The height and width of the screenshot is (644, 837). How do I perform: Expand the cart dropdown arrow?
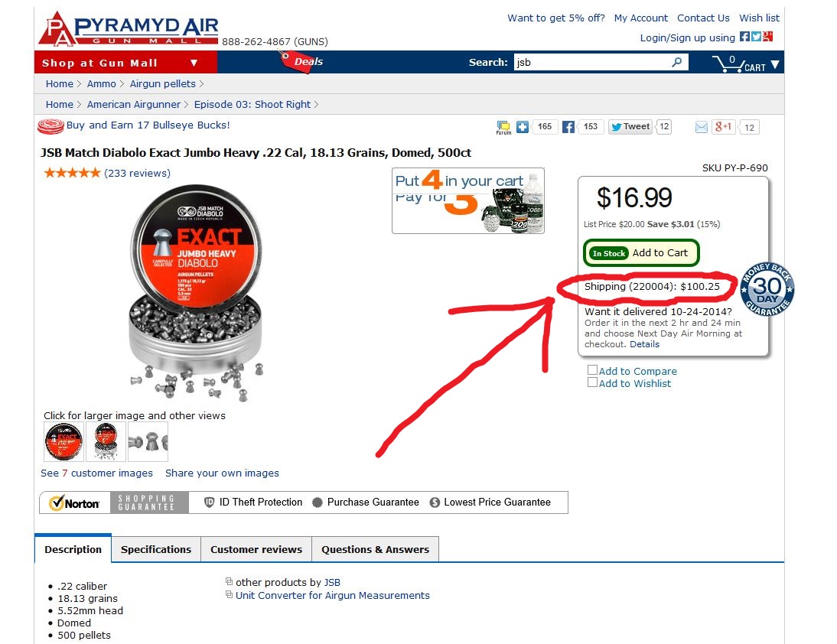(x=775, y=64)
